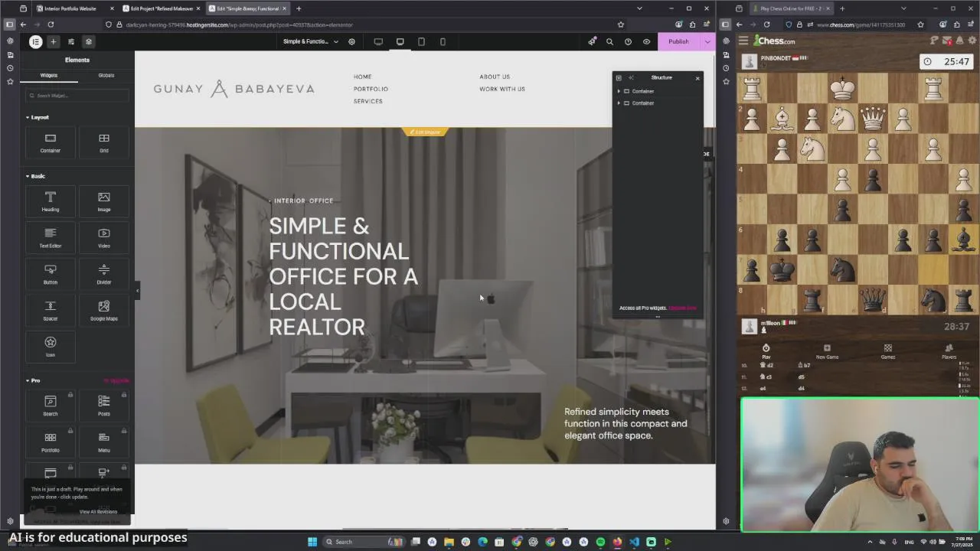Viewport: 980px width, 551px height.
Task: Click the HOME menu link on canvas
Action: click(x=363, y=77)
